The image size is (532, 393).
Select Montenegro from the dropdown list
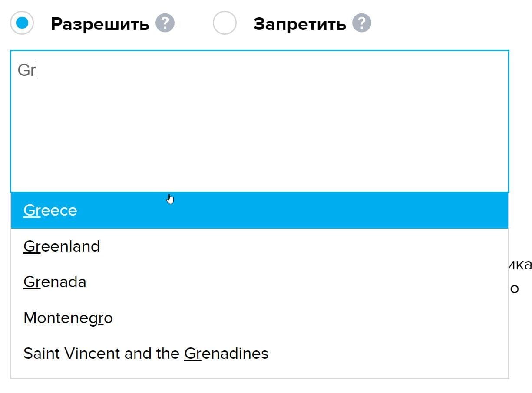click(x=68, y=318)
